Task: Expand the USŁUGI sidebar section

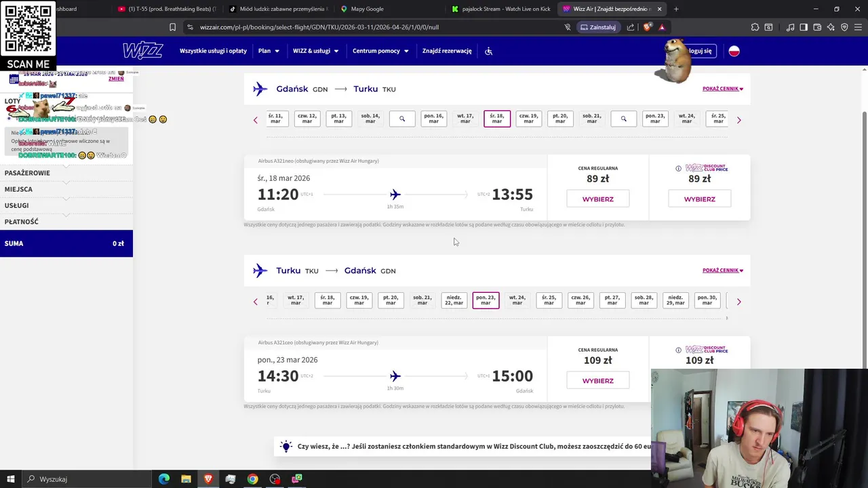Action: click(x=66, y=205)
